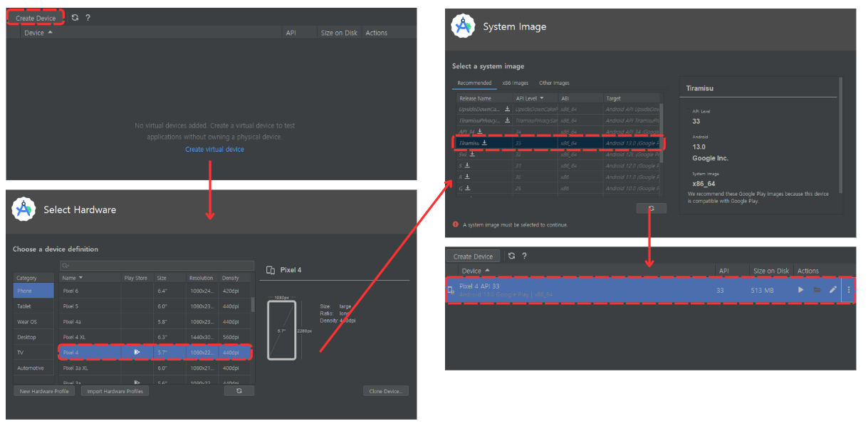The height and width of the screenshot is (431, 868).
Task: Sort system images by the API Level column arrow
Action: coord(542,98)
